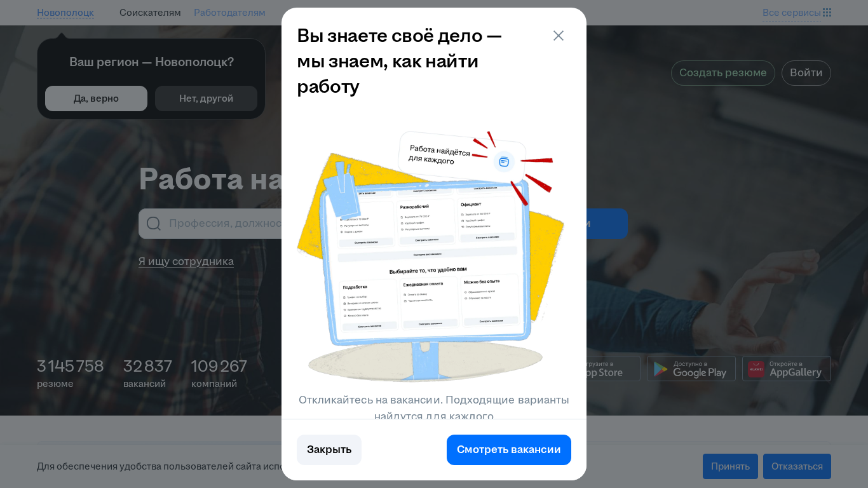The width and height of the screenshot is (868, 488).
Task: Expand the "Все сервисы" menu
Action: (791, 13)
